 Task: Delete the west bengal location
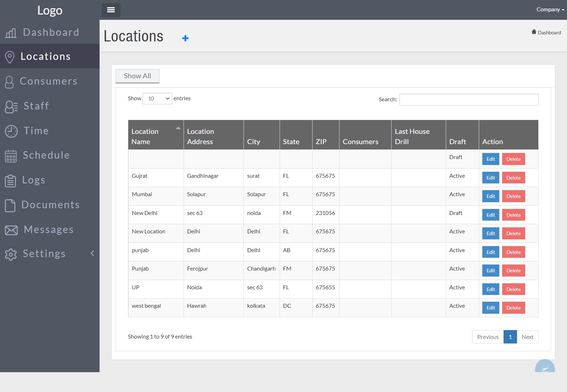tap(513, 308)
